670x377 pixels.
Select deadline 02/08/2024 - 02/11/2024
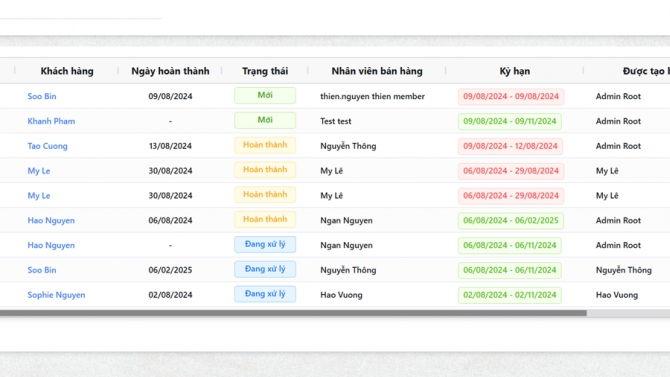coord(510,295)
